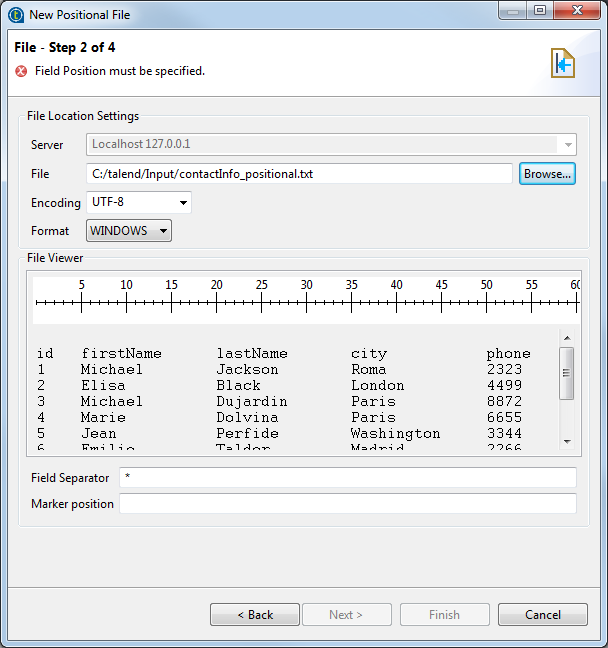This screenshot has height=648, width=608.
Task: Click the 'firstName' header text in viewer
Action: (x=122, y=353)
